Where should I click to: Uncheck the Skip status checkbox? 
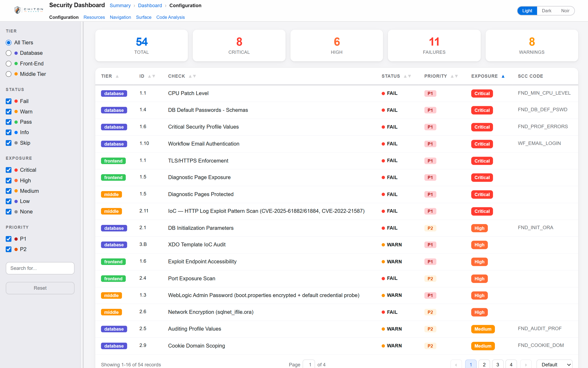click(9, 143)
